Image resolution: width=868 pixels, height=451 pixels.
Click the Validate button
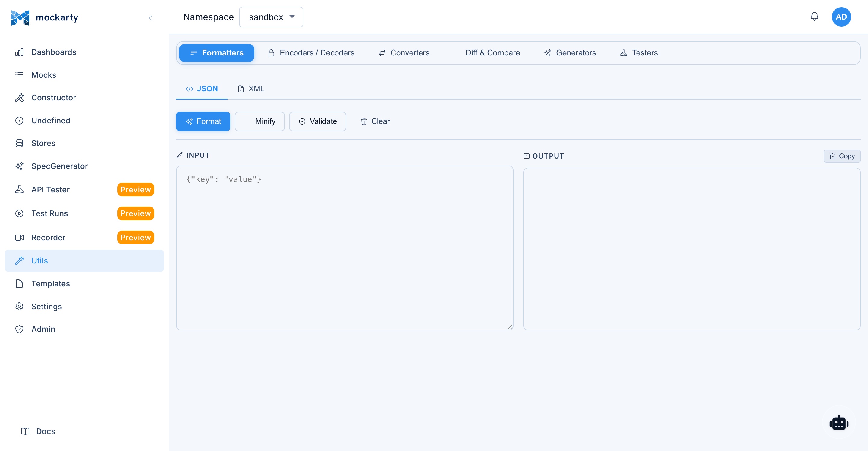[x=317, y=121]
